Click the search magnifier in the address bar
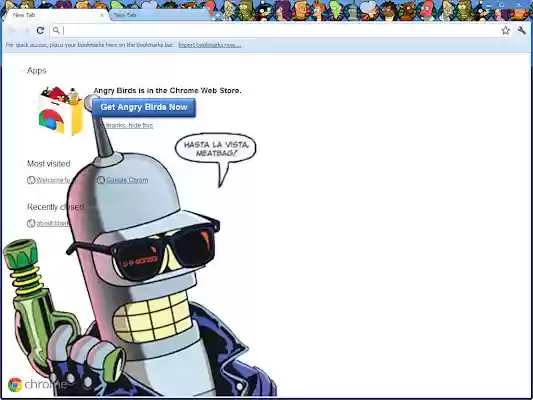Screen dimensions: 533x400 click(56, 31)
